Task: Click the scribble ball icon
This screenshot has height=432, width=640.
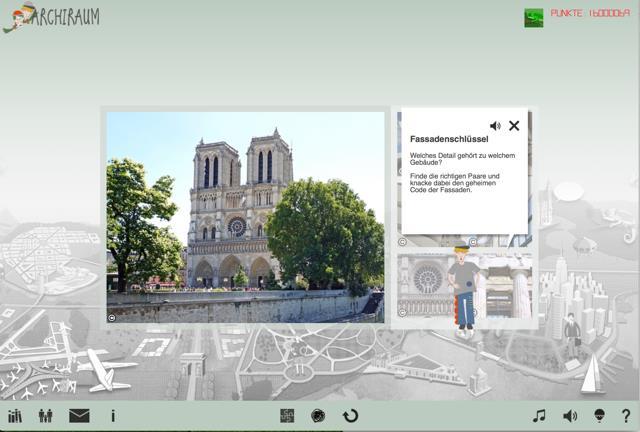Action: tap(318, 416)
